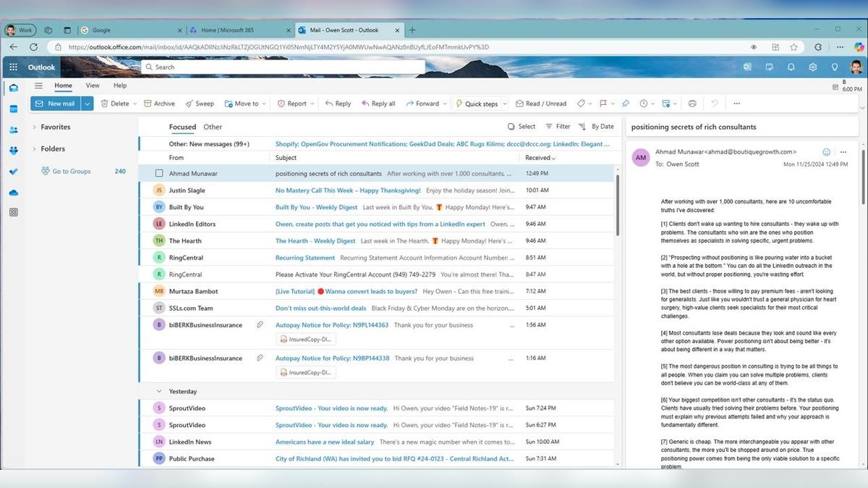The image size is (868, 488).
Task: Switch to the View ribbon tab
Action: [93, 85]
